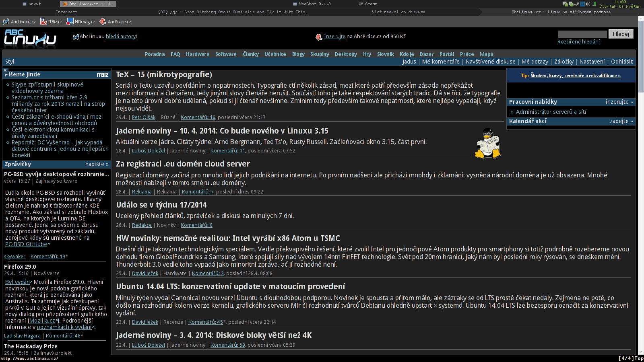
Task: Open the Mé komentáře link
Action: (441, 62)
